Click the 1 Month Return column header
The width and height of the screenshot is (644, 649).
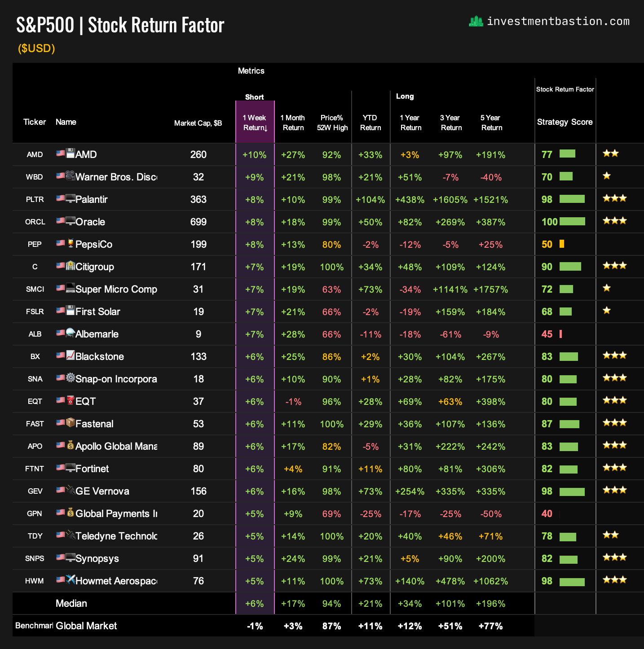coord(293,123)
